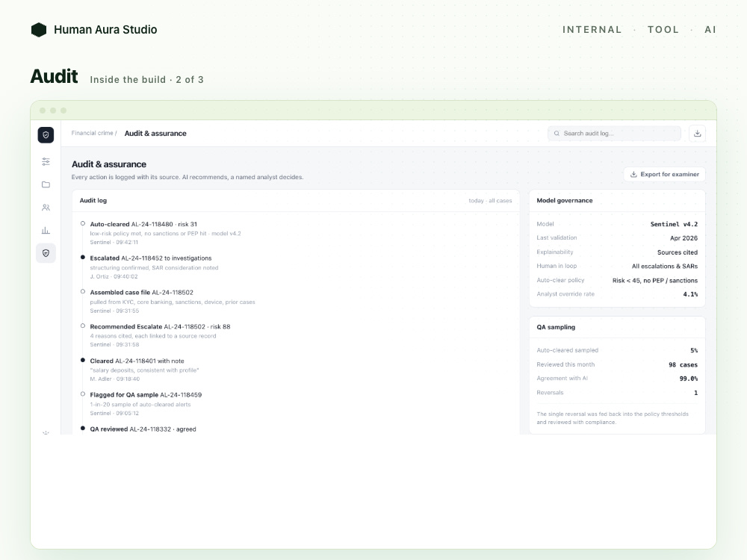The image size is (747, 560).
Task: Click the 98 cases reviewed value
Action: pyautogui.click(x=684, y=365)
